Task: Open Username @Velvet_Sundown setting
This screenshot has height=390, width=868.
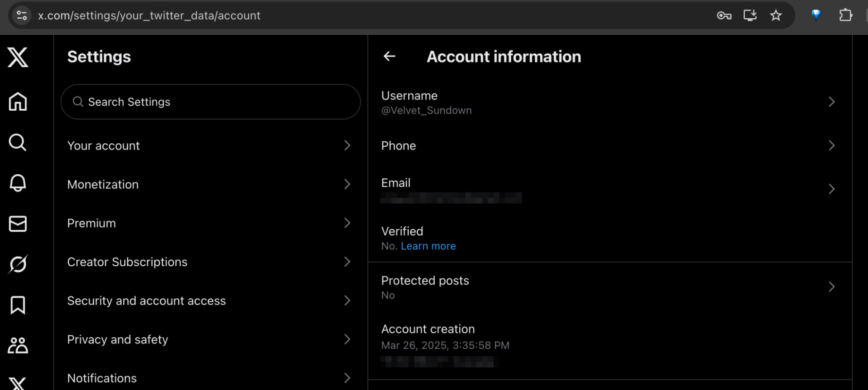Action: pyautogui.click(x=610, y=102)
